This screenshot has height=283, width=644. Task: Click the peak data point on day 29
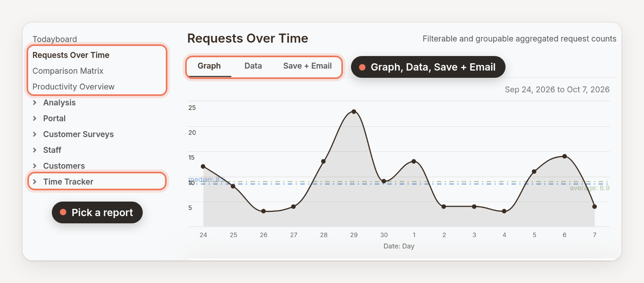pos(354,112)
